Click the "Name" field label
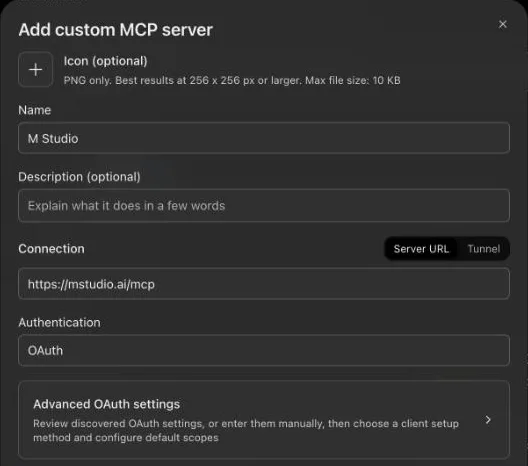Screen dimensions: 528x466 35,110
